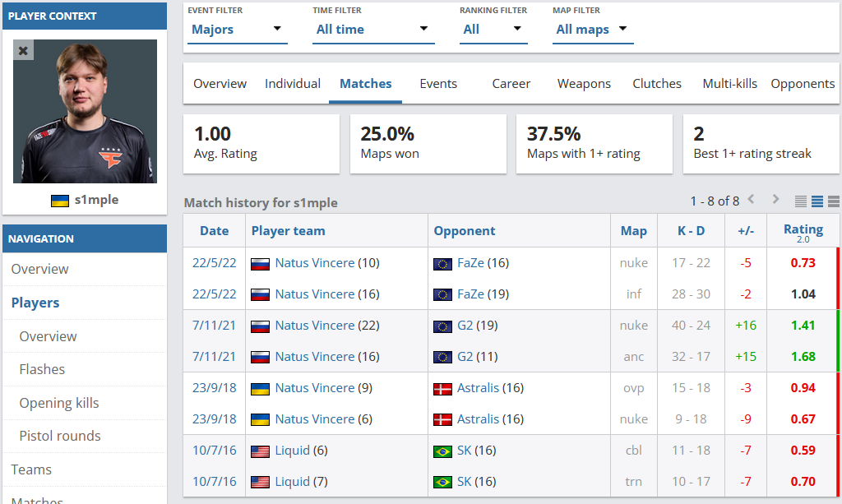Click the 1.00 Avg. Rating stat card
Screen dimensions: 842x504
[261, 144]
